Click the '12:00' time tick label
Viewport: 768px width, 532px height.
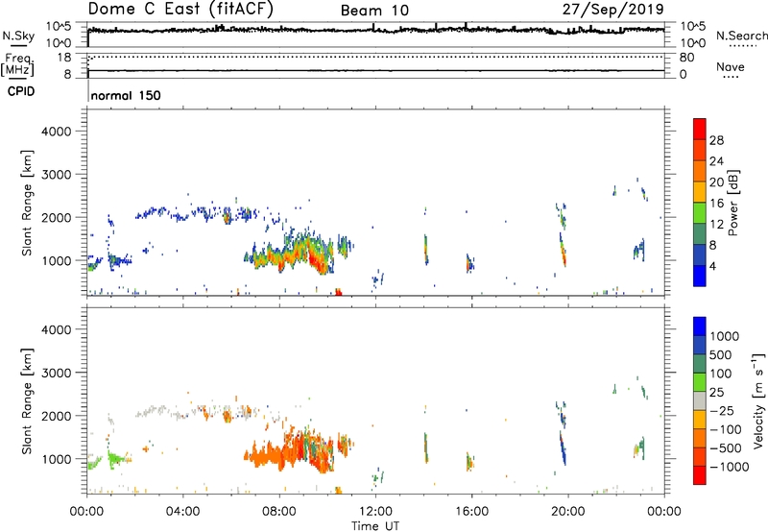(x=375, y=512)
